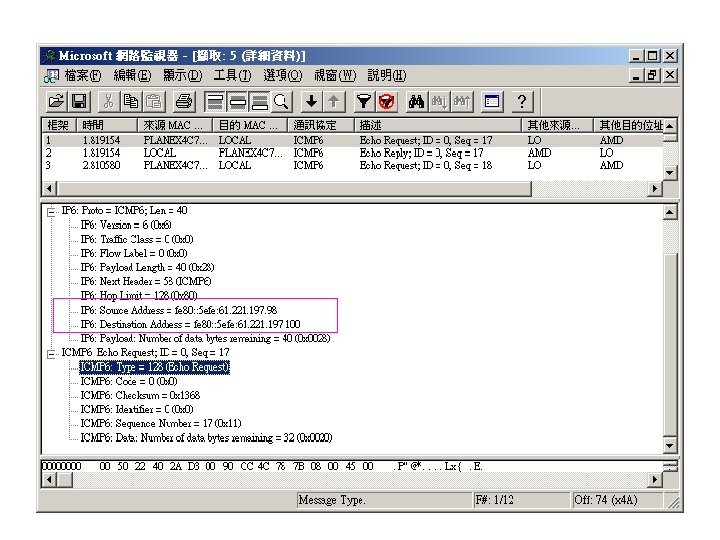This screenshot has height=540, width=720.
Task: Click summary pane scroll down arrow
Action: tap(670, 173)
